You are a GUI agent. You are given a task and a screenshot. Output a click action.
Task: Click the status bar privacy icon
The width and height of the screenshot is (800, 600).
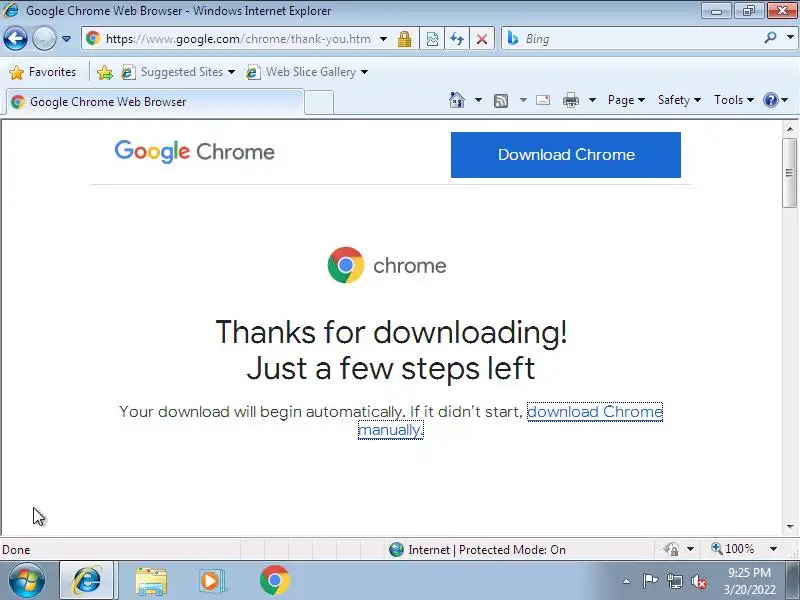tap(672, 549)
